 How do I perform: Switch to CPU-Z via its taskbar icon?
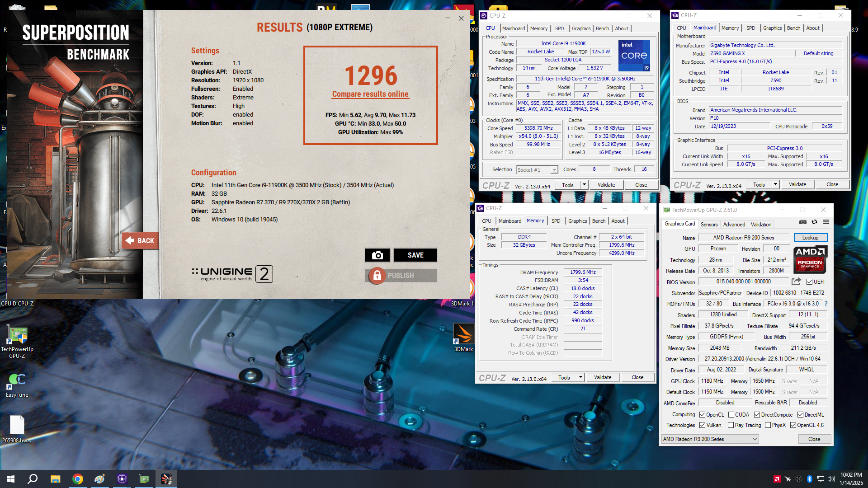point(122,479)
